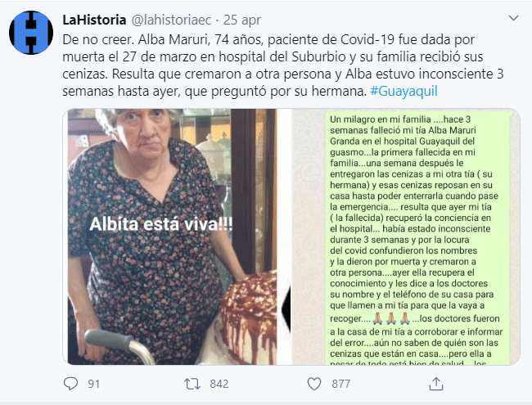Click the LaHistoria profile avatar
Screen dimensions: 532x405
[x=31, y=32]
